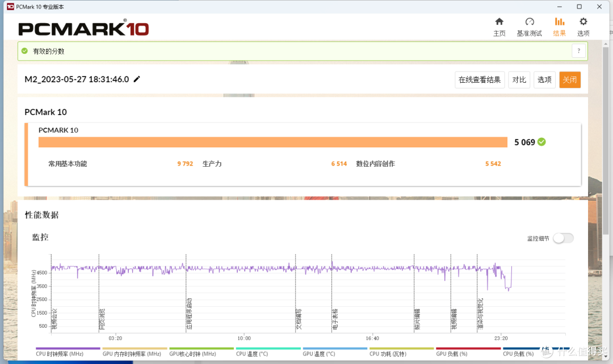Toggle the 监控细节 switch
Viewport: 613px width, 364px height.
pyautogui.click(x=564, y=238)
